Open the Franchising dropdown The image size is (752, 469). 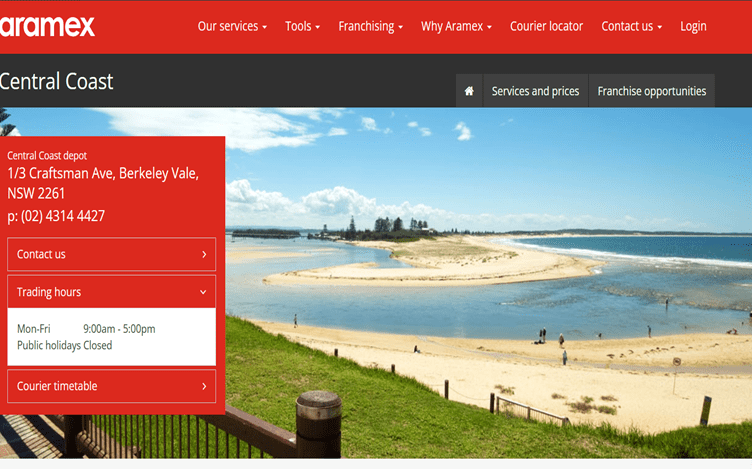[370, 26]
